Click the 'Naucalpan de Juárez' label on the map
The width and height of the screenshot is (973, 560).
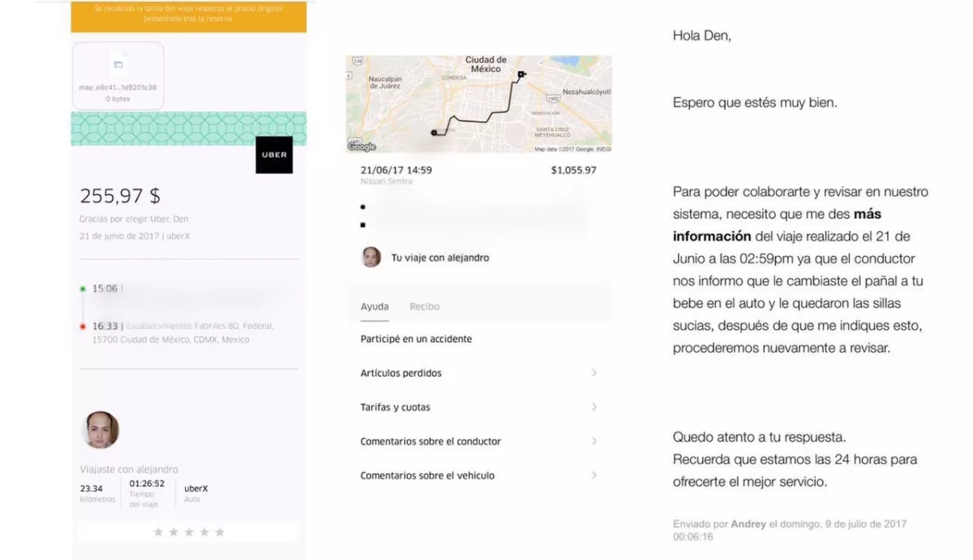386,81
